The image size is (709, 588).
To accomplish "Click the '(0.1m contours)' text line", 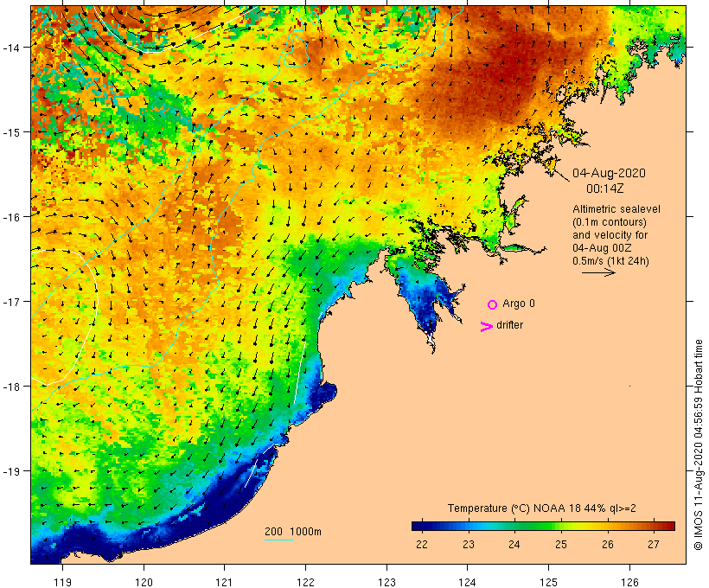I will 610,222.
